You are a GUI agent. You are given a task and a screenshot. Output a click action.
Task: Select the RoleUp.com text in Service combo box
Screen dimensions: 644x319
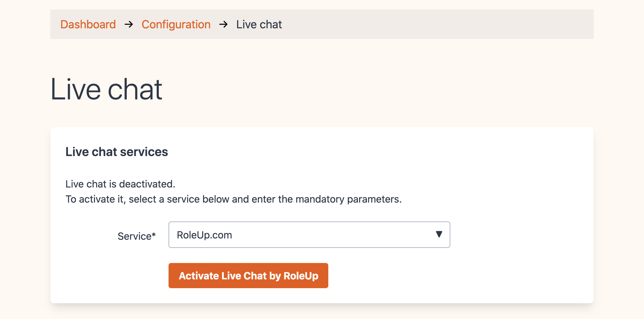coord(204,235)
